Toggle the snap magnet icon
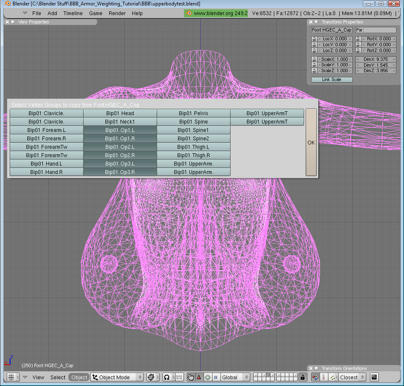The height and width of the screenshot is (386, 404). coord(315,377)
